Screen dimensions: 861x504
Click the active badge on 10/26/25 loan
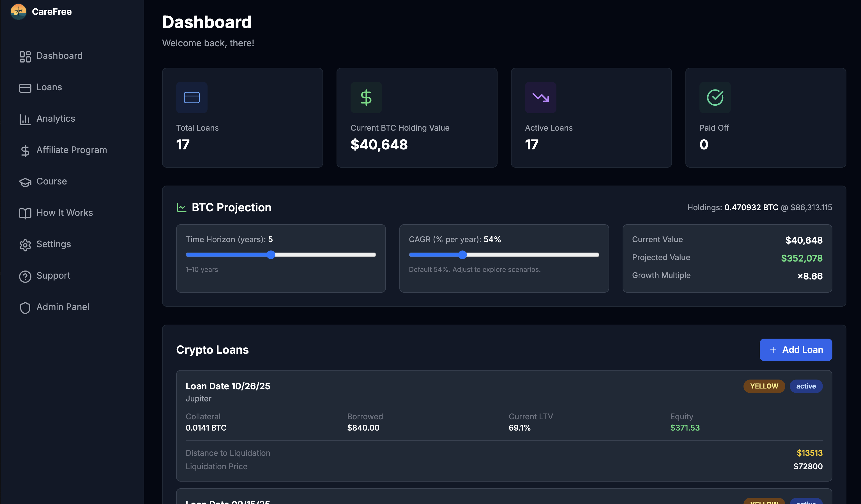tap(806, 386)
